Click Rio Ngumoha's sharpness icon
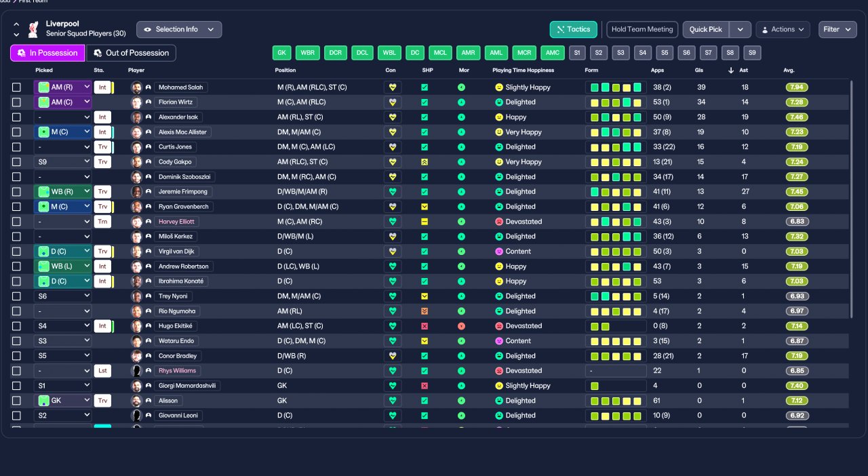The image size is (868, 476). tap(425, 311)
